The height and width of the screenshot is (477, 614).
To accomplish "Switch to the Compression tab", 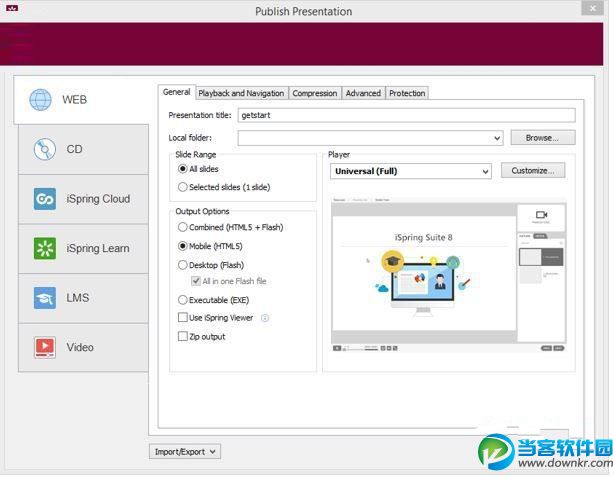I will pyautogui.click(x=315, y=93).
